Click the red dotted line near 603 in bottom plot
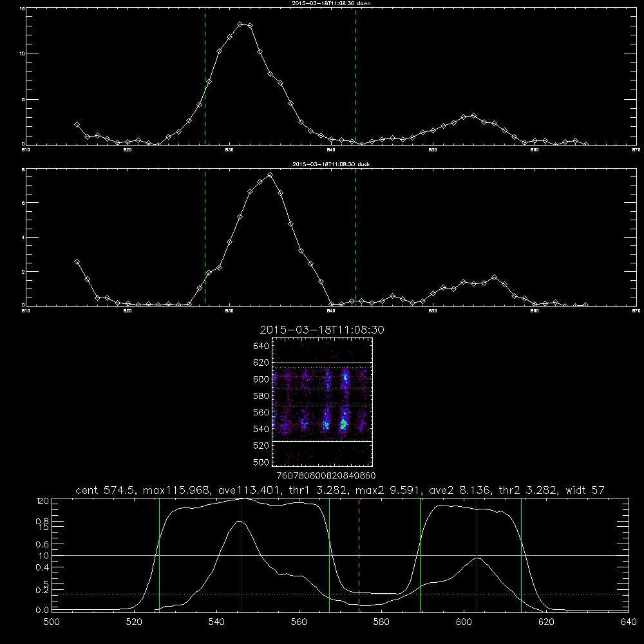644x644 pixels. click(477, 555)
